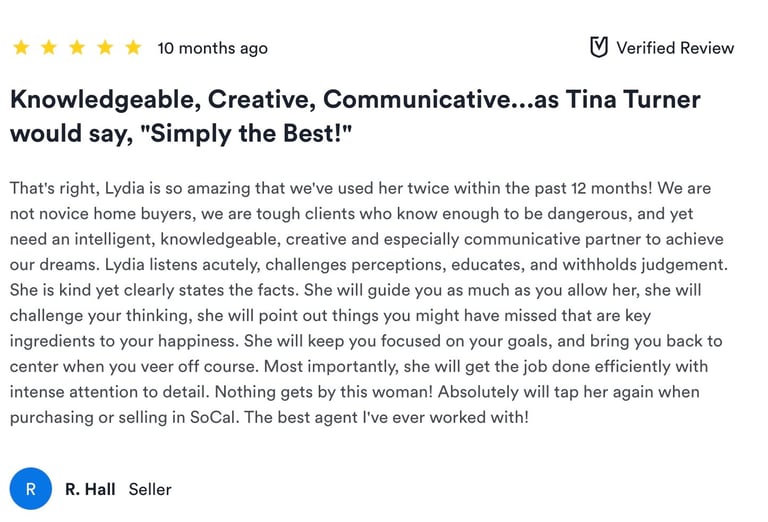The image size is (768, 522).
Task: Click the blue "R" reviewer avatar
Action: click(31, 489)
